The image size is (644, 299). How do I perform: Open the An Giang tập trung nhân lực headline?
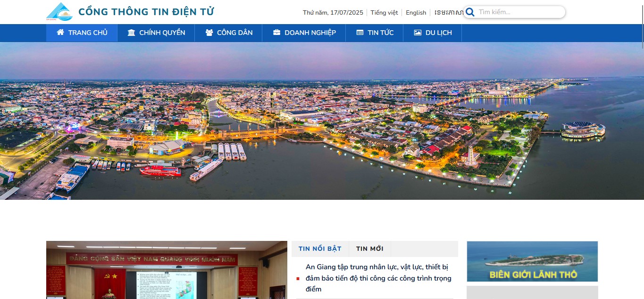coord(378,278)
